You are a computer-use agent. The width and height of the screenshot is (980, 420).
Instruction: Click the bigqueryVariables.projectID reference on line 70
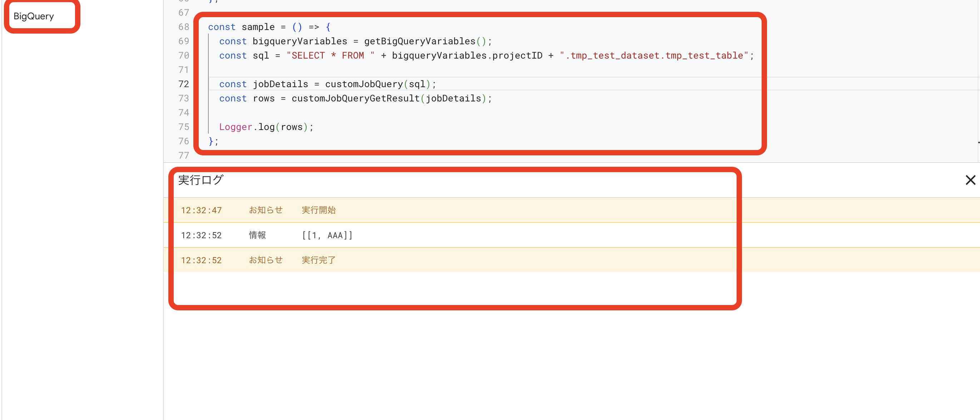point(467,55)
